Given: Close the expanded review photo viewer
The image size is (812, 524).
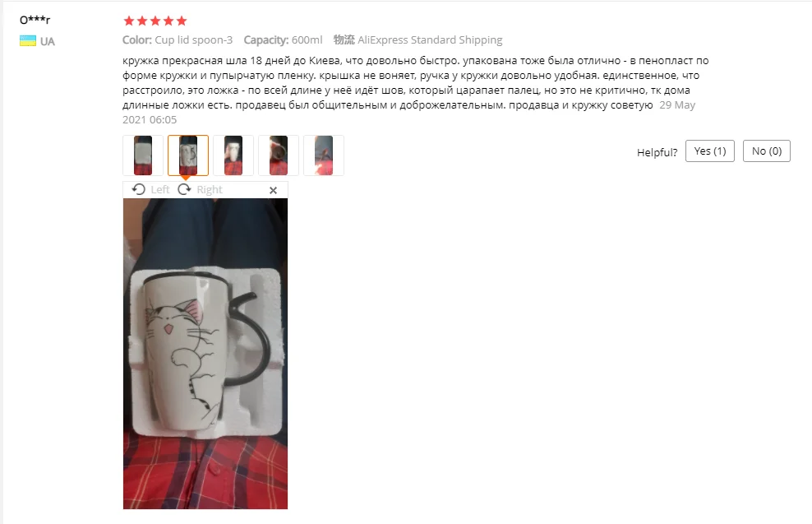Looking at the screenshot, I should 273,190.
